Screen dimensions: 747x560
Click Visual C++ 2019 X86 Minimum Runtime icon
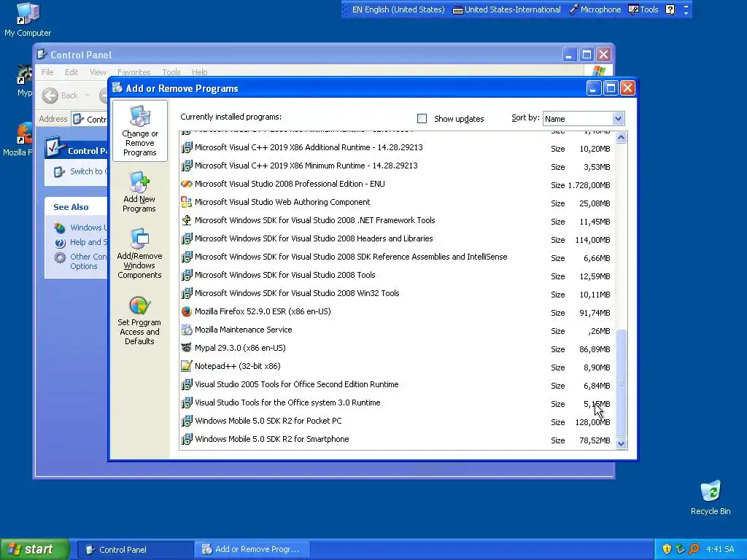pos(187,166)
